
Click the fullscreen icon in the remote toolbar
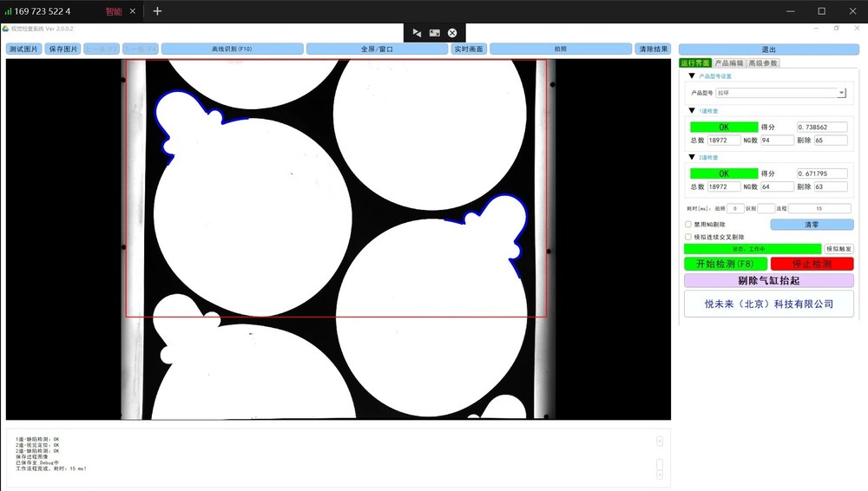click(435, 33)
